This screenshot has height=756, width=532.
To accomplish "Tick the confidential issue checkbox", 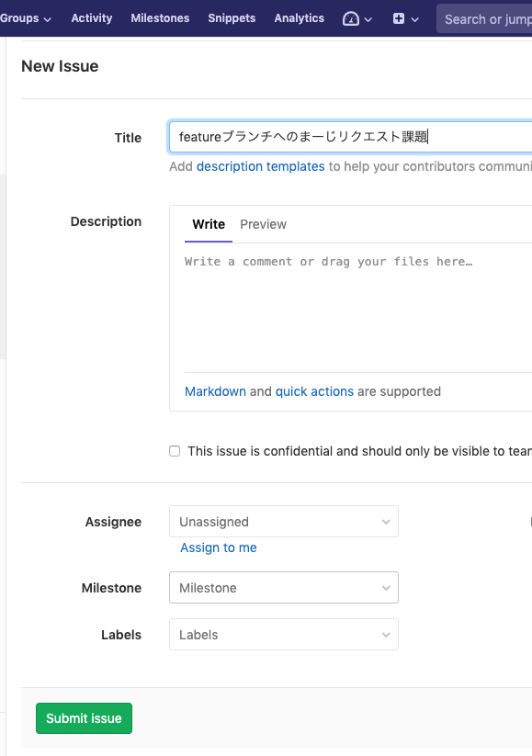I will 175,451.
